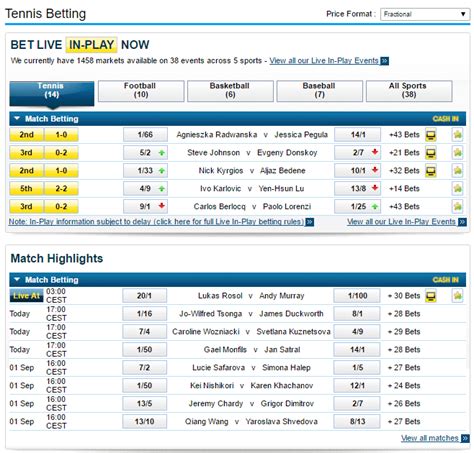The image size is (474, 453).
Task: Bet on Jessica Pegula at 14/1
Action: [358, 135]
